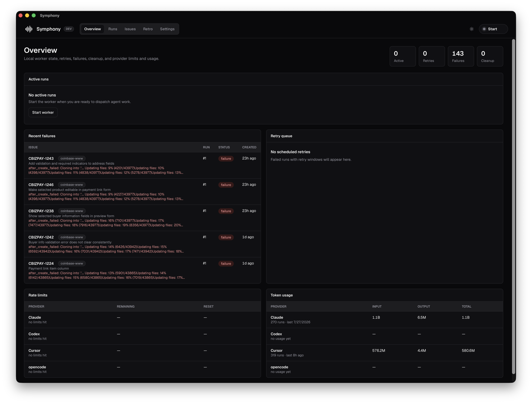
Task: Click run #1 of CBIZPAY-1243
Action: pos(204,158)
